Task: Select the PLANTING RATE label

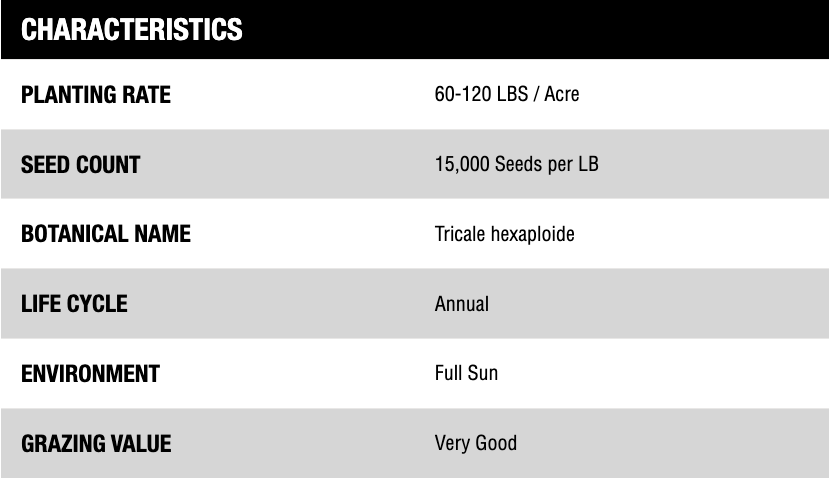Action: pos(96,95)
